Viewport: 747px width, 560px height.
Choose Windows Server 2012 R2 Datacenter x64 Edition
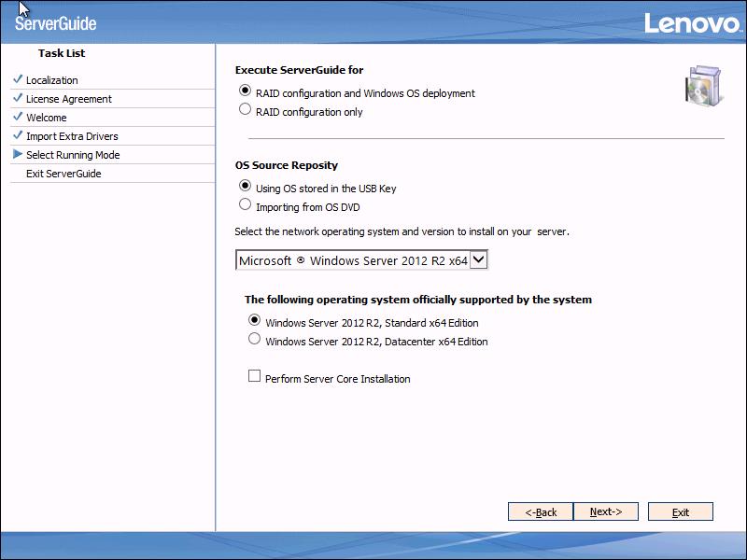pyautogui.click(x=254, y=340)
